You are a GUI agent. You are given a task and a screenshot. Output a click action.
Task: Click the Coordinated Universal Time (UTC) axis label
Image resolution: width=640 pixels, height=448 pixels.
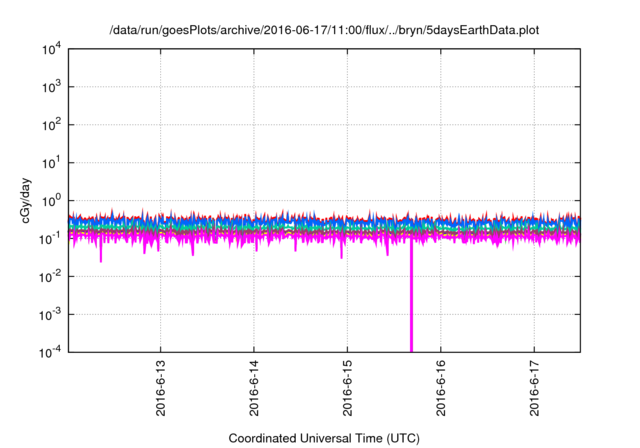click(324, 439)
